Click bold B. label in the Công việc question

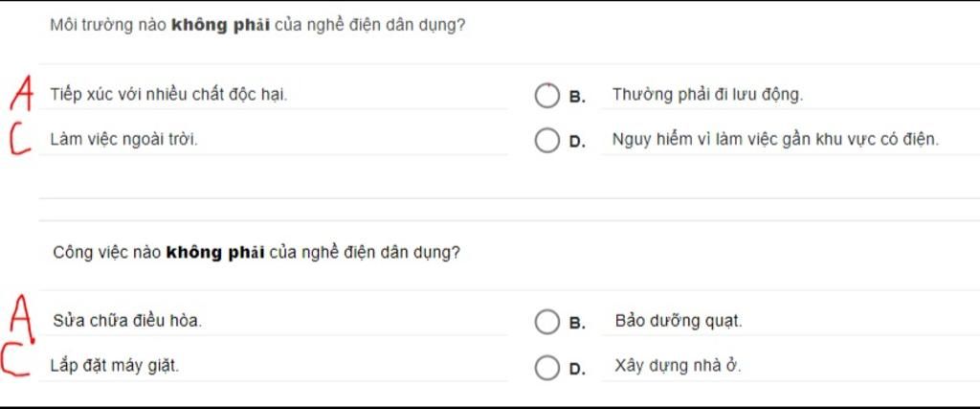(x=577, y=324)
